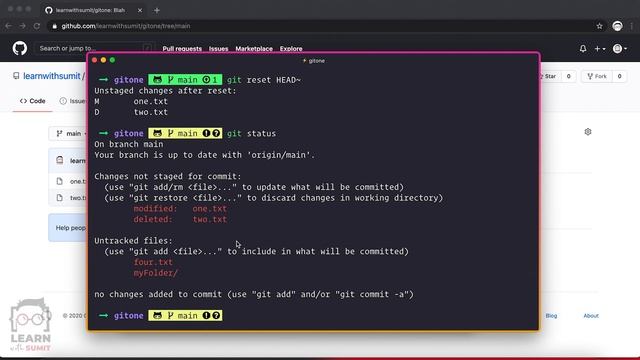Open Issues in the GitHub header
640x360 pixels.
point(218,49)
